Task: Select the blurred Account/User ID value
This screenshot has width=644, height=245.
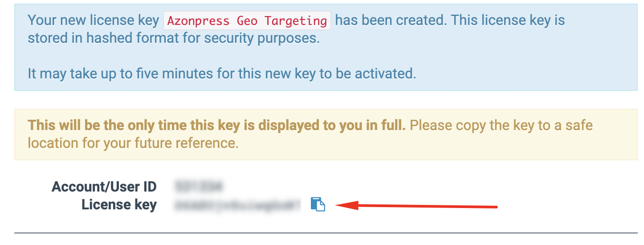Action: tap(199, 186)
